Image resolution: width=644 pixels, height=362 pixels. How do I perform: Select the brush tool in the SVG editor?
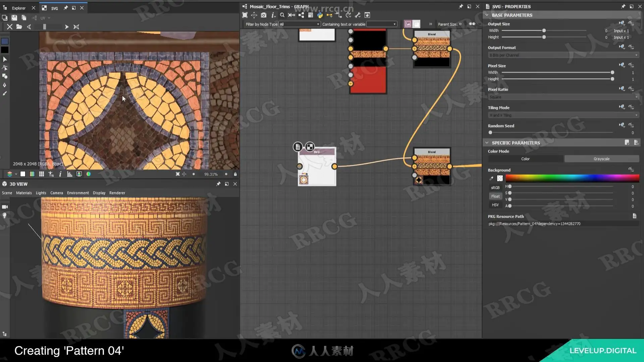pos(5,94)
